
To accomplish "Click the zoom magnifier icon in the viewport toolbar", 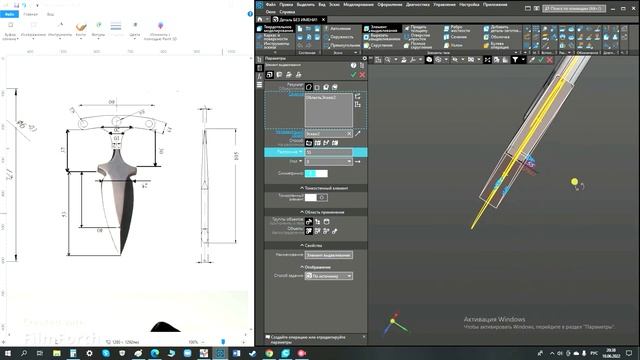I will (x=387, y=60).
